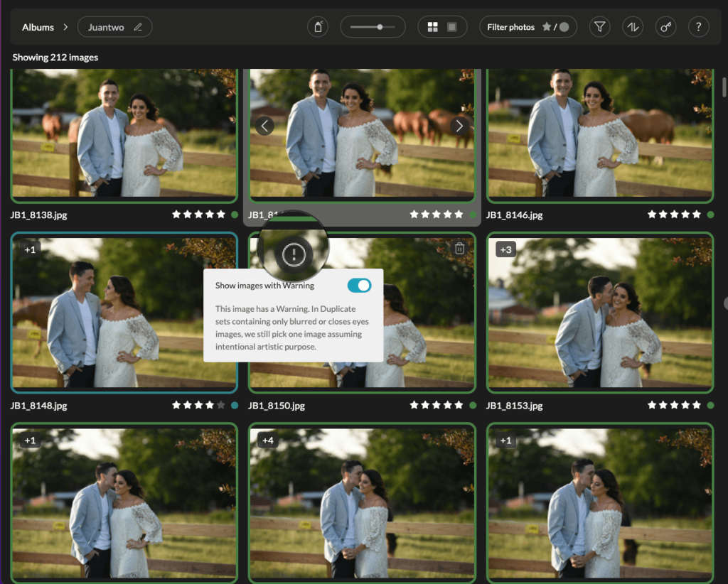Viewport: 728px width, 584px height.
Task: Click the key icon in toolbar
Action: point(665,27)
